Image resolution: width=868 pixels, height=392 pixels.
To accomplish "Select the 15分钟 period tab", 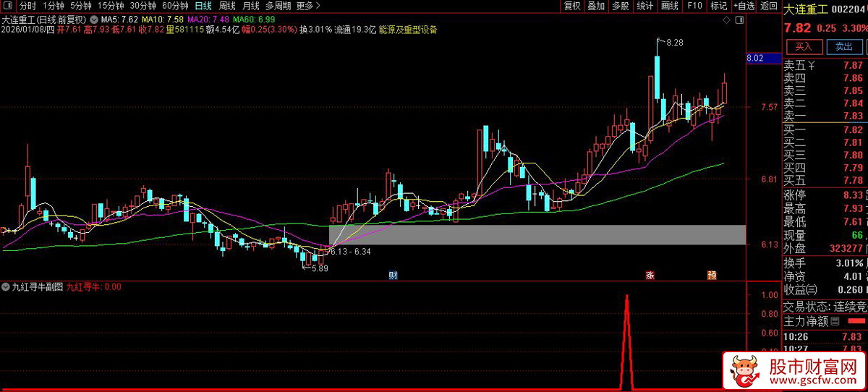I will click(x=111, y=6).
